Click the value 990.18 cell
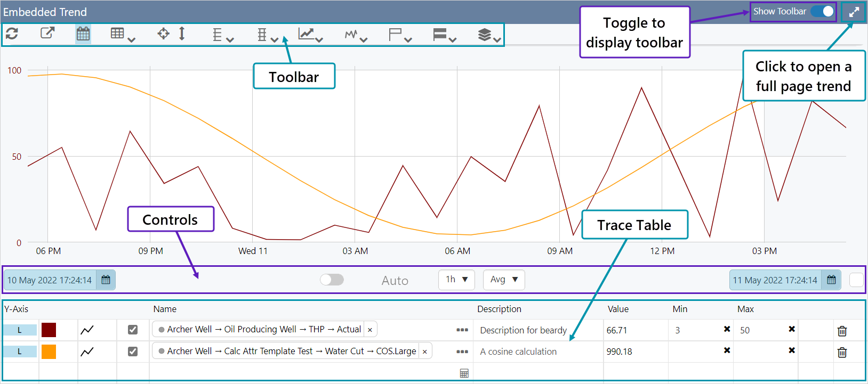 point(619,352)
